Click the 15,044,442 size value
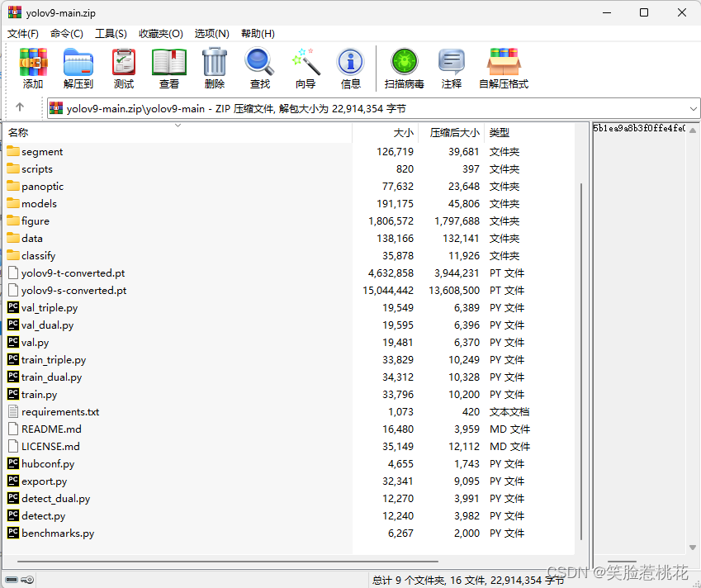701x588 pixels. 388,290
